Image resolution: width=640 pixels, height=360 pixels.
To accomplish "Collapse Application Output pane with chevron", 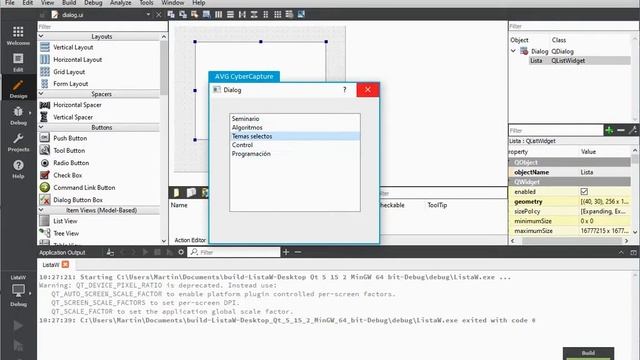I will pos(621,253).
